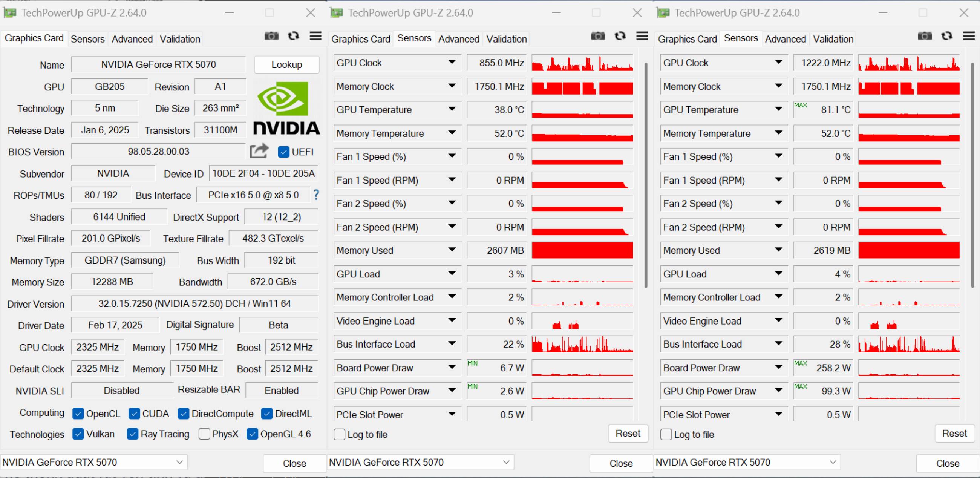Enable Log to file in middle window
Image resolution: width=980 pixels, height=478 pixels.
[339, 434]
